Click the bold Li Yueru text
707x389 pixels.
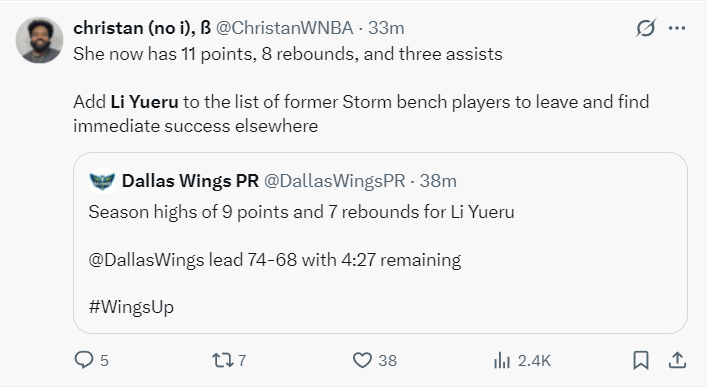click(144, 102)
